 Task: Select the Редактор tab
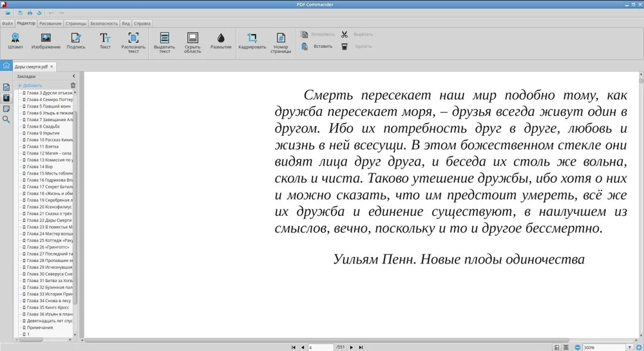point(26,23)
